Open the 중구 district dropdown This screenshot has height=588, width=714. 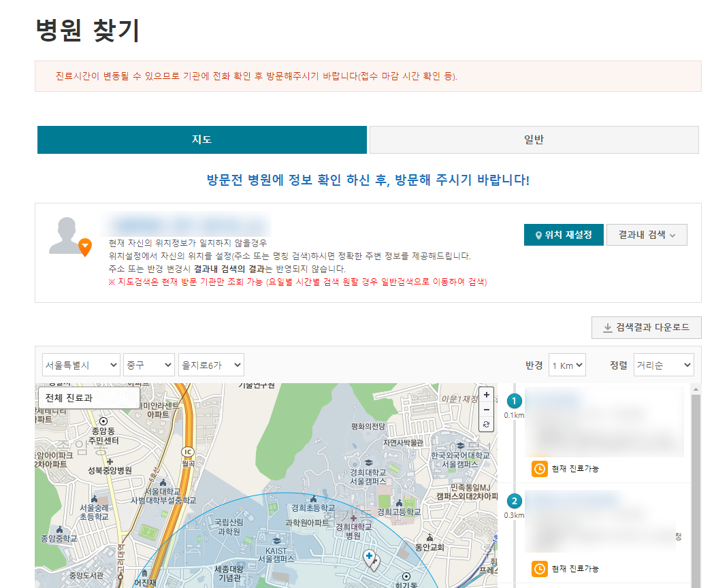[x=149, y=365]
